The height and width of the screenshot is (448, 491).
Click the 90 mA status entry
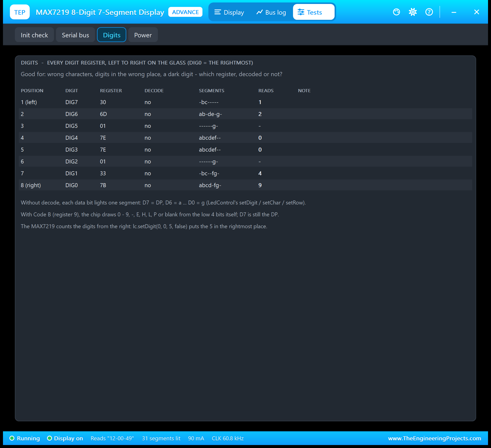click(196, 438)
